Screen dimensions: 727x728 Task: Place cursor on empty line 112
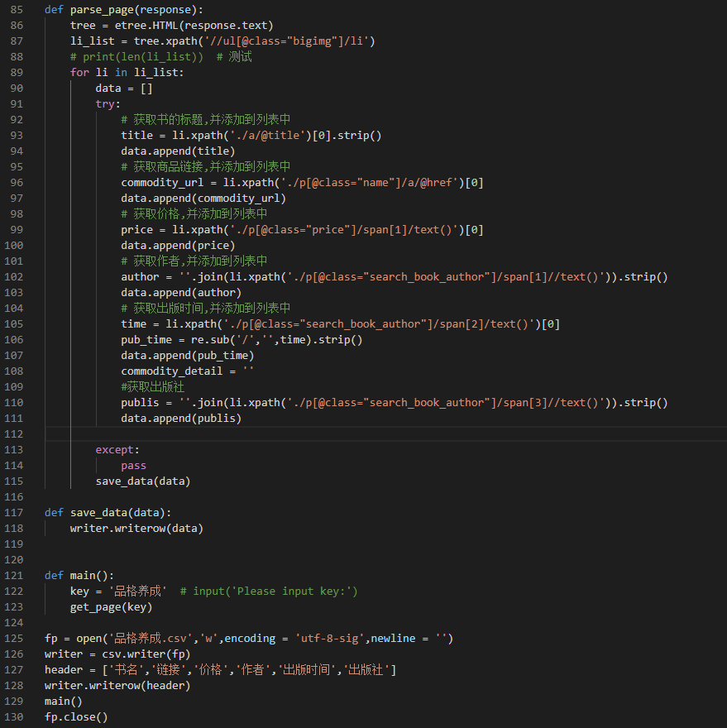click(385, 434)
